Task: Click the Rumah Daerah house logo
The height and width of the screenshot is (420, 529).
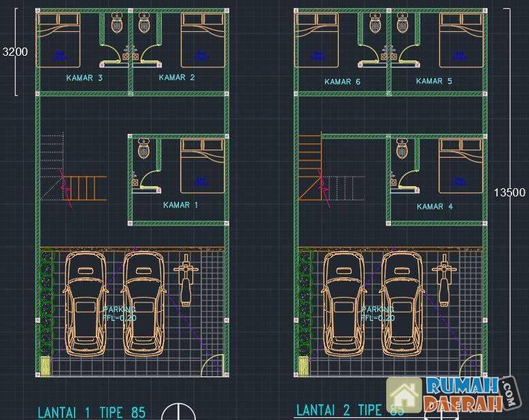Action: coord(404,395)
